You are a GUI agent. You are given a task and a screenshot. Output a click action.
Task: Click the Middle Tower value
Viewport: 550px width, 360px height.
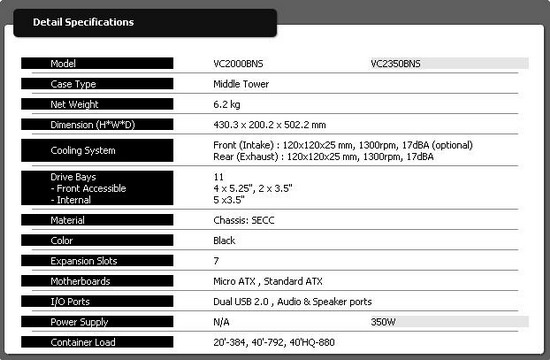241,84
